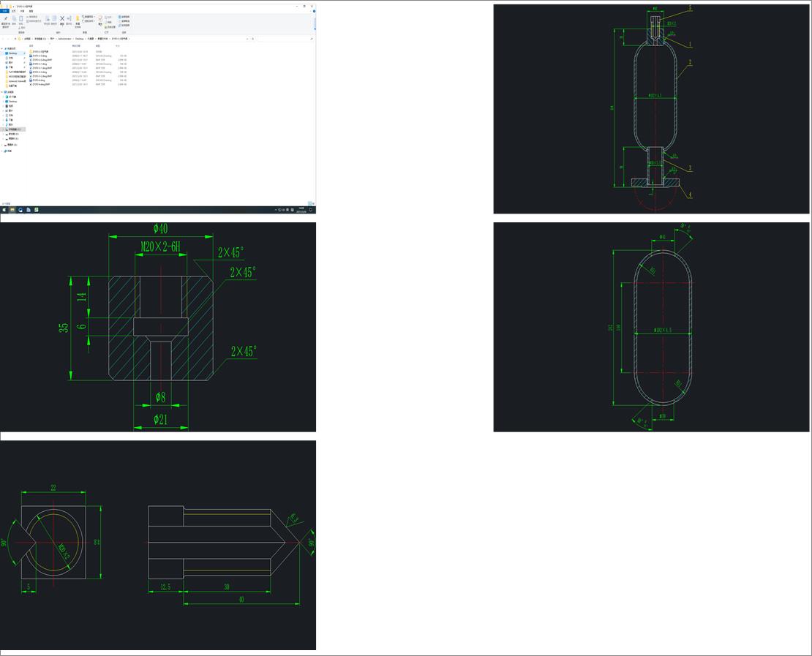Open the Easy access dropdown in ribbon
The height and width of the screenshot is (656, 812).
click(89, 21)
